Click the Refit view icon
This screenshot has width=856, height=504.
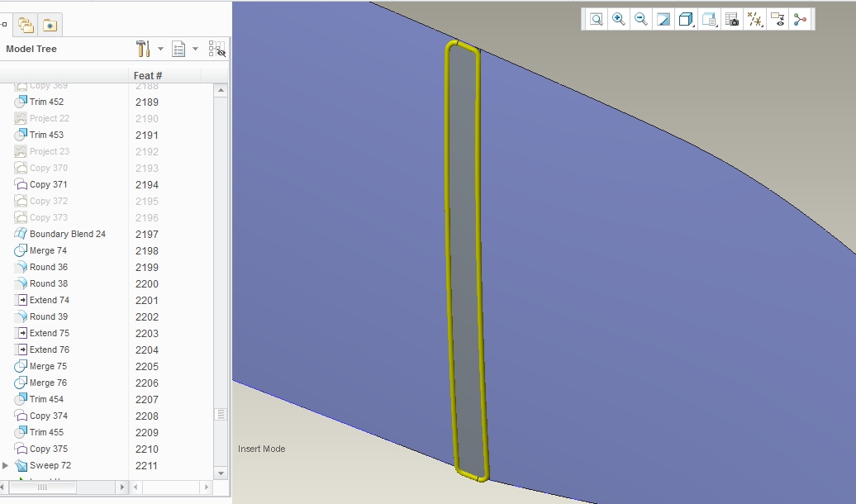click(597, 20)
